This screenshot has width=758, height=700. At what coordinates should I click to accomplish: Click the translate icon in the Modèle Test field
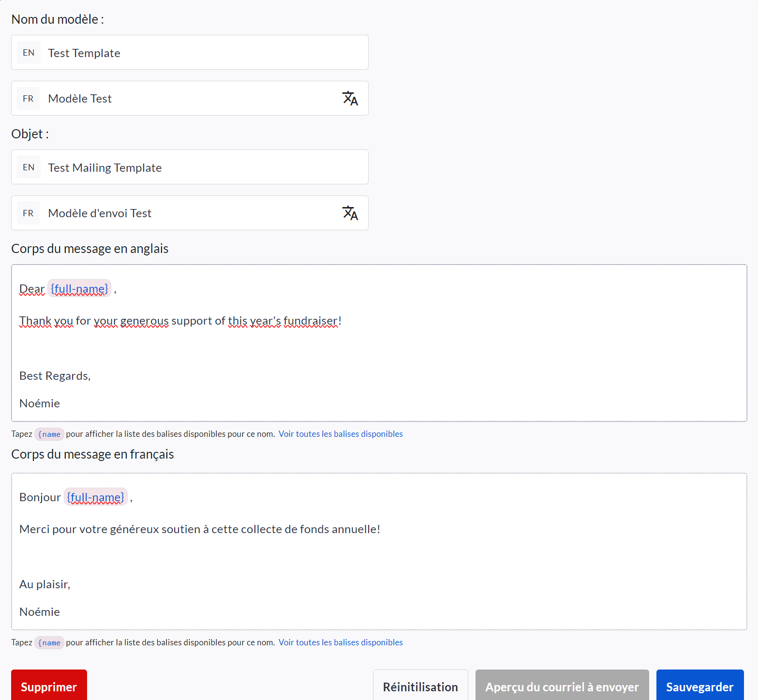(x=350, y=99)
